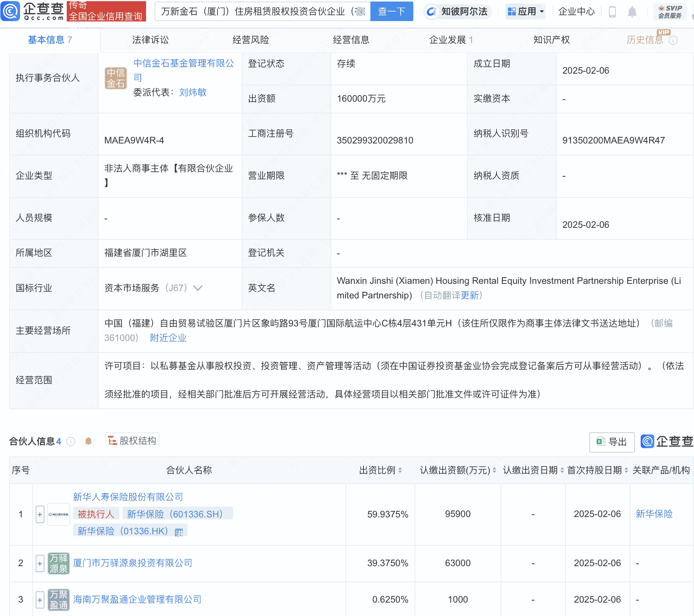Expand the J67 industry classification chevron
694x616 pixels.
[198, 288]
